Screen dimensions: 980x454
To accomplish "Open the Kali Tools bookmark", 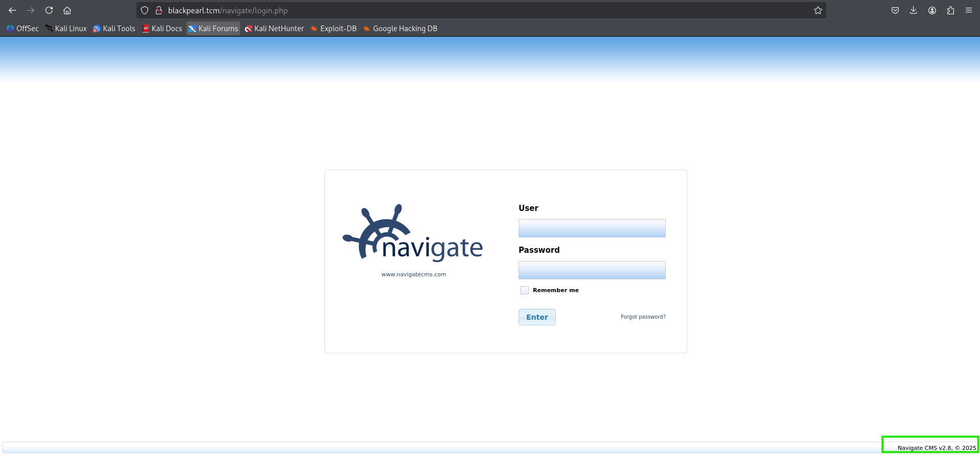I will [114, 29].
